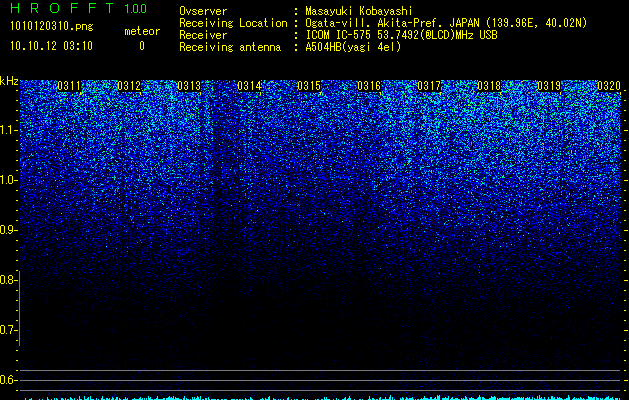The image size is (629, 400).
Task: Click the grey vertical range bar left of axis
Action: coord(19,308)
